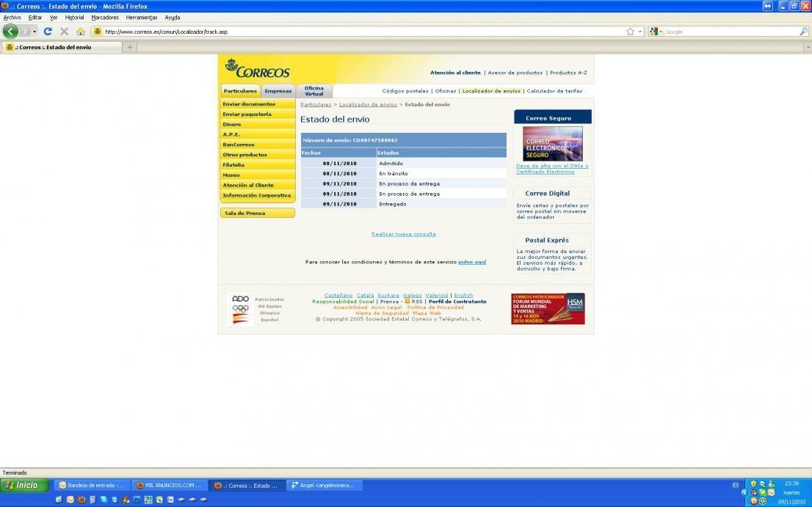This screenshot has height=507, width=812.
Task: Launch Firefox from quick launch bar
Action: (81, 500)
